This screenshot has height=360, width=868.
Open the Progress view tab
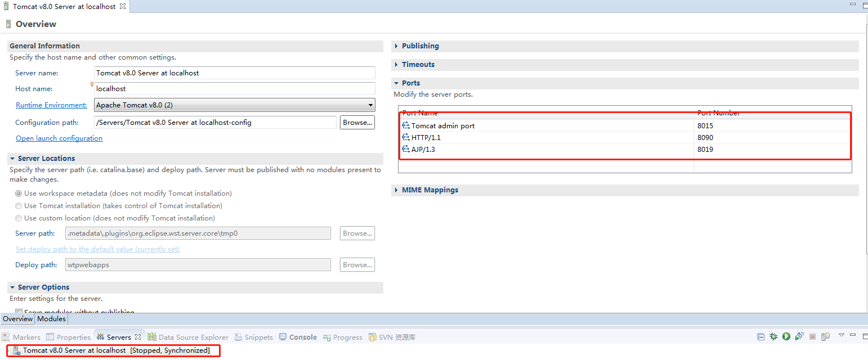pos(343,337)
